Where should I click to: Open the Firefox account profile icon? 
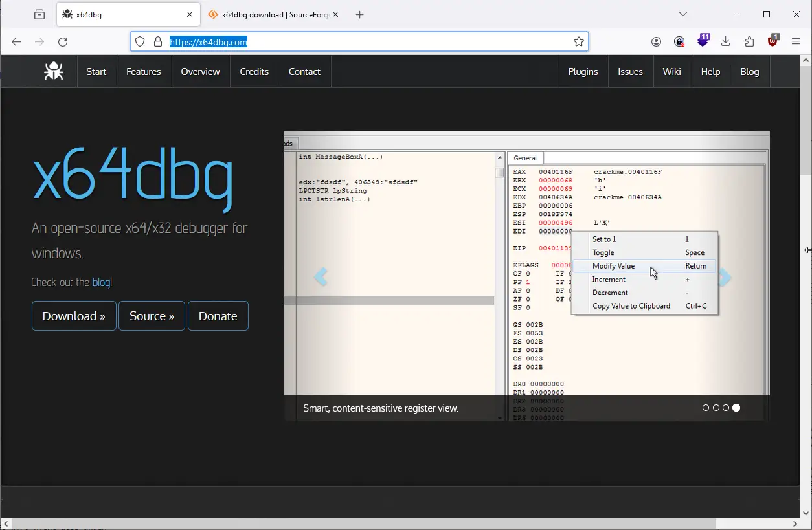click(656, 42)
